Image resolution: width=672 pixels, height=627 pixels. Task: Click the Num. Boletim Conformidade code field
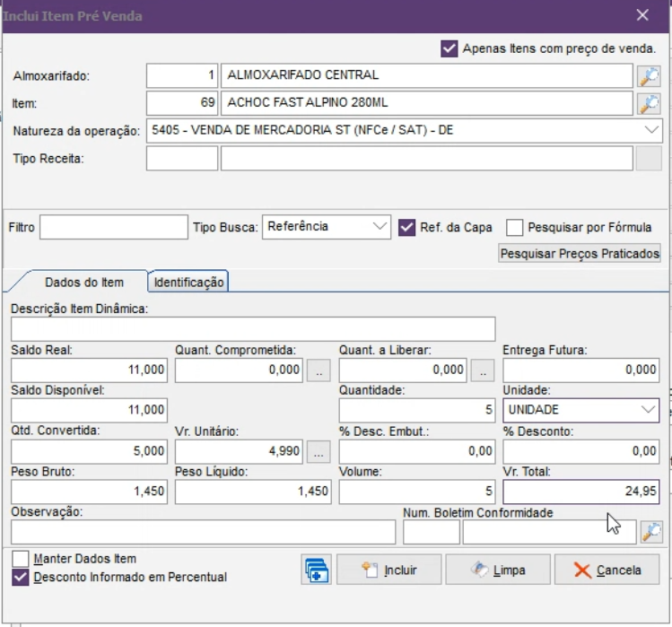point(432,532)
